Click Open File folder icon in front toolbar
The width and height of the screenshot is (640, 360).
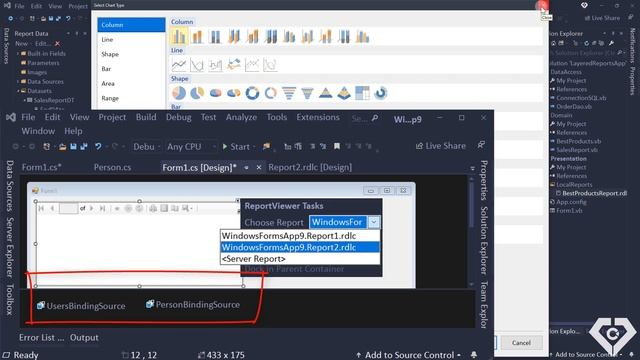62,147
